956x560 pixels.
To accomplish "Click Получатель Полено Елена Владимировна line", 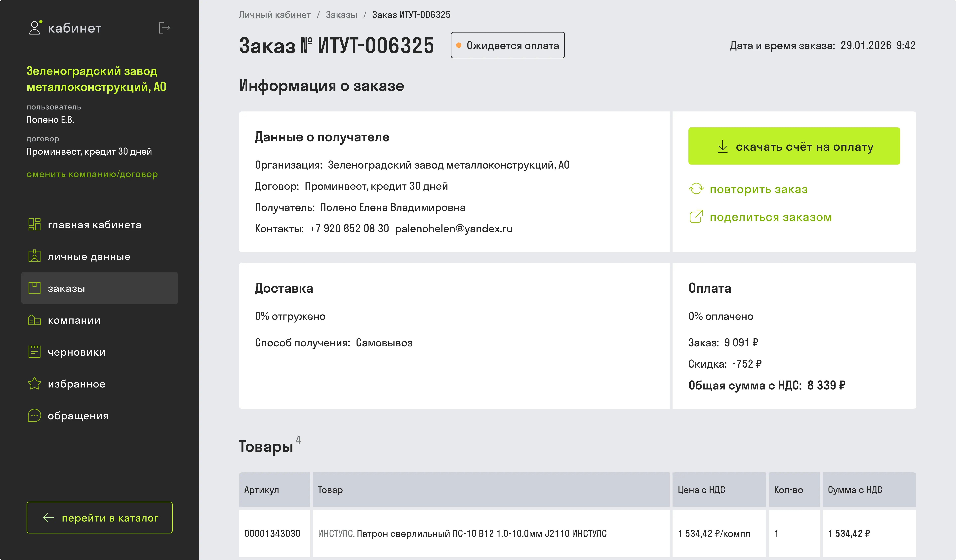I will click(x=360, y=207).
